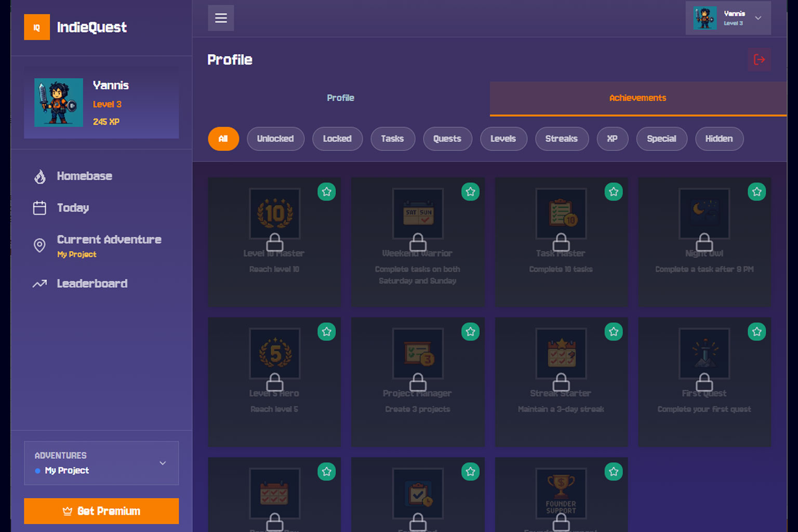Toggle star on Weekend Warrior card
Screen dimensions: 798x532
click(470, 192)
